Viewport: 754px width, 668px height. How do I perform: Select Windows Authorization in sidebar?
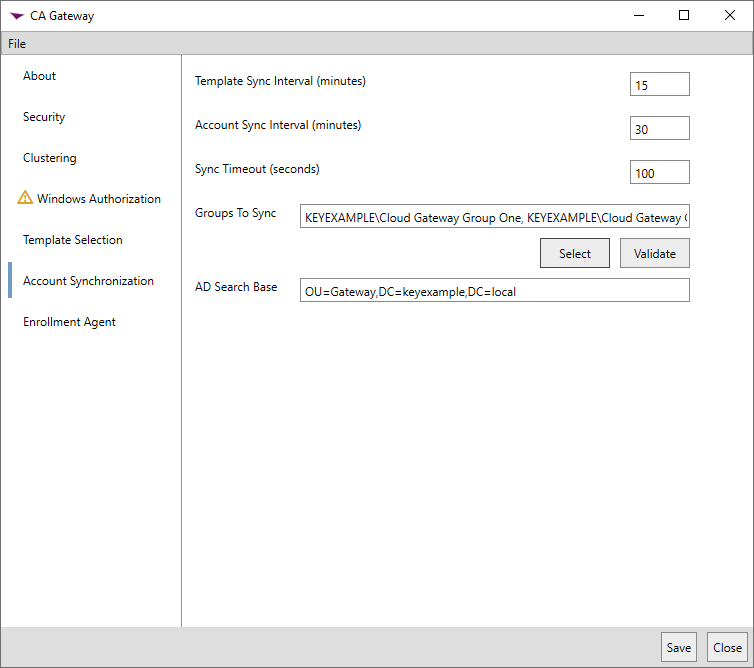98,199
